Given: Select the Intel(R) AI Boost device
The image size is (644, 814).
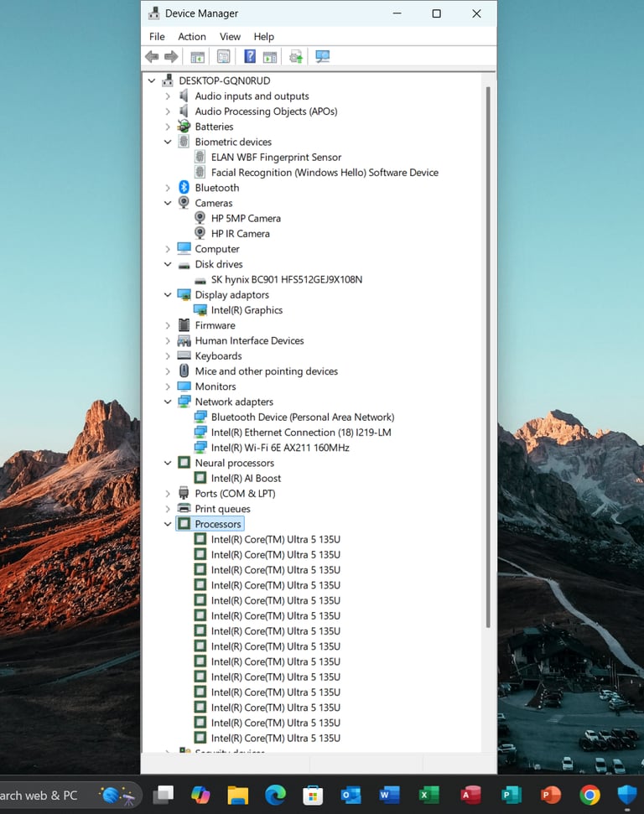Looking at the screenshot, I should click(x=246, y=478).
